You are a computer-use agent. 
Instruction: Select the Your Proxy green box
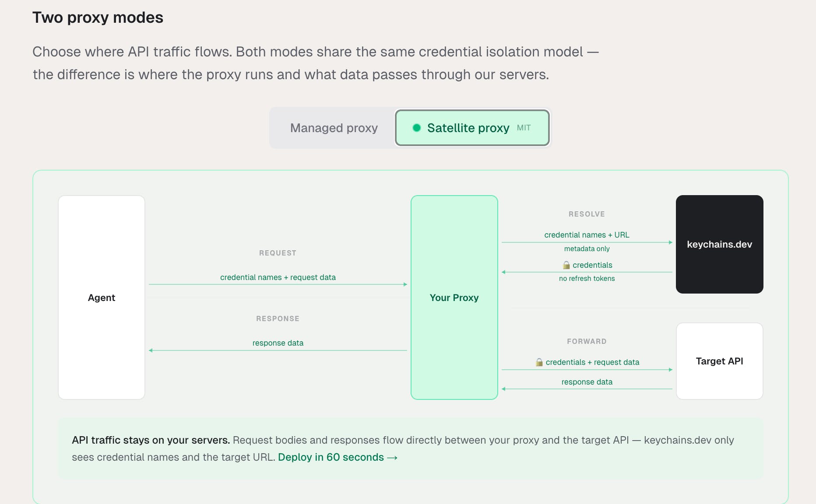(454, 297)
